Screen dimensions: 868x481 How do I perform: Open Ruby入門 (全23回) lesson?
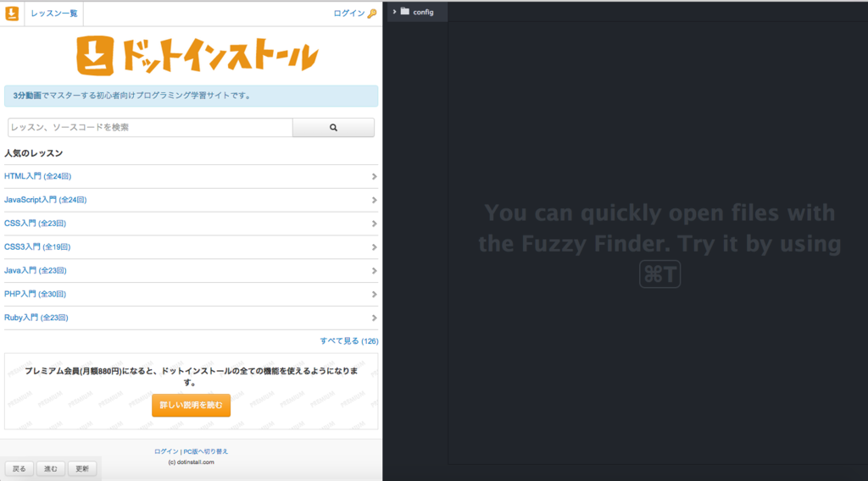coord(36,318)
